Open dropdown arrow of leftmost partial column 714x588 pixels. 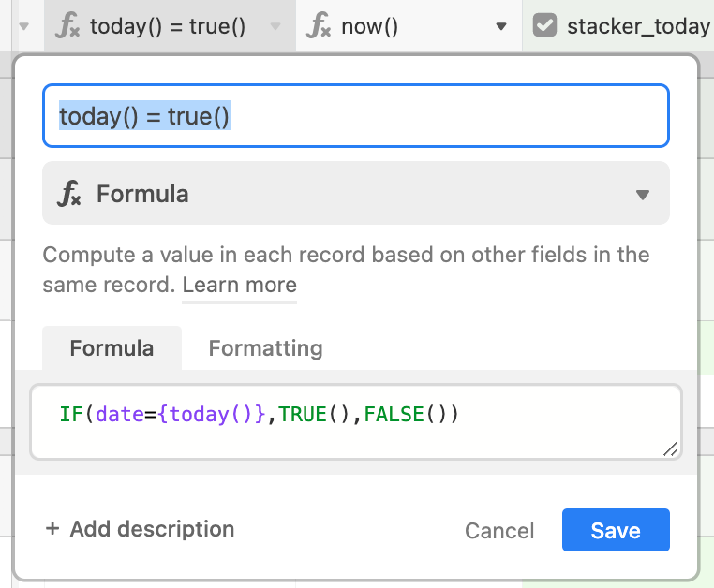click(24, 26)
